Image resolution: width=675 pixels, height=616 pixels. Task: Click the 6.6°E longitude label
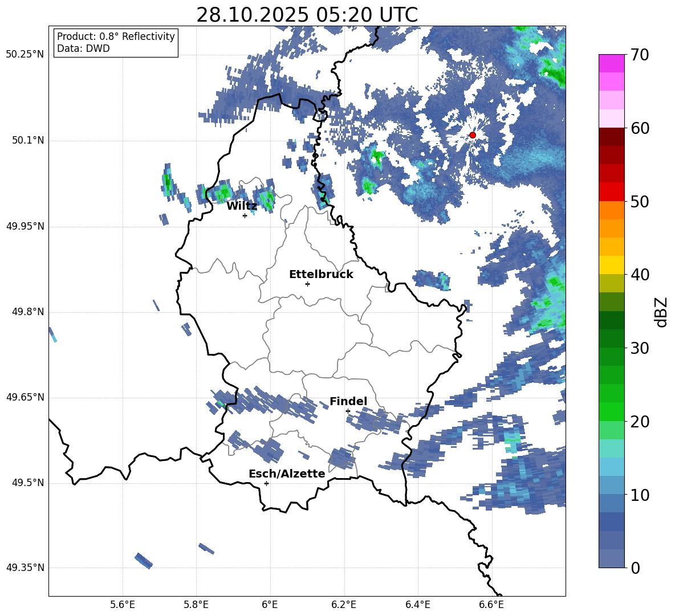click(x=491, y=605)
